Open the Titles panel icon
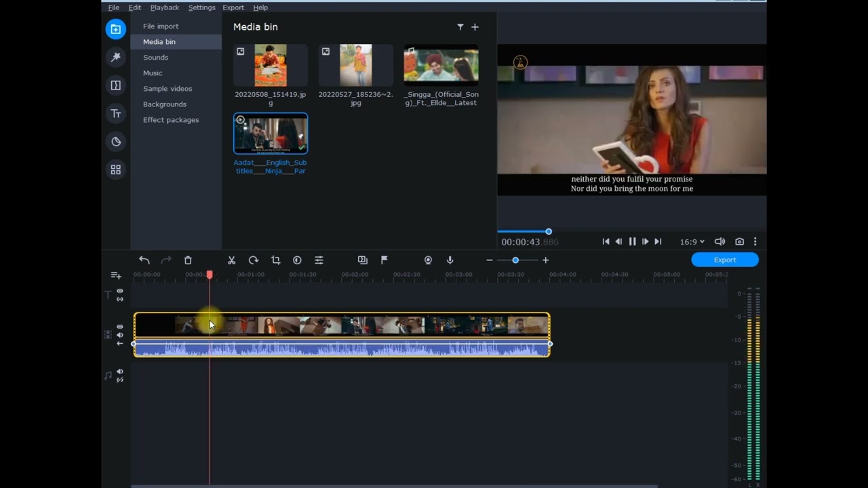Screen dimensions: 868x488 [x=116, y=114]
